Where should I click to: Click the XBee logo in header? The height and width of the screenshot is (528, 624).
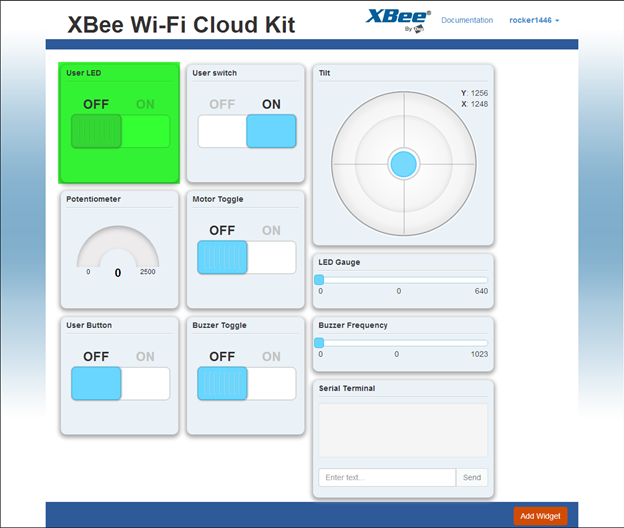(398, 21)
